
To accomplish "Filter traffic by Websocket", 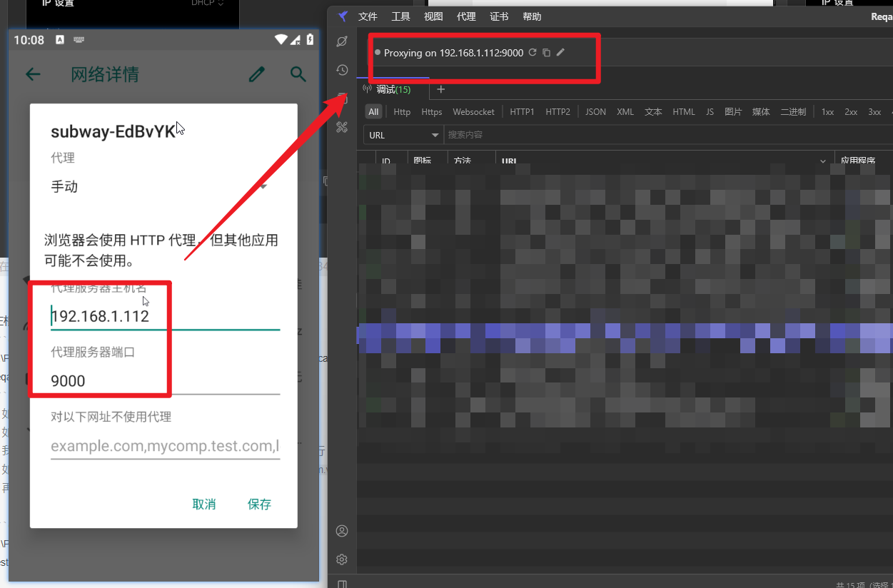I will point(474,112).
